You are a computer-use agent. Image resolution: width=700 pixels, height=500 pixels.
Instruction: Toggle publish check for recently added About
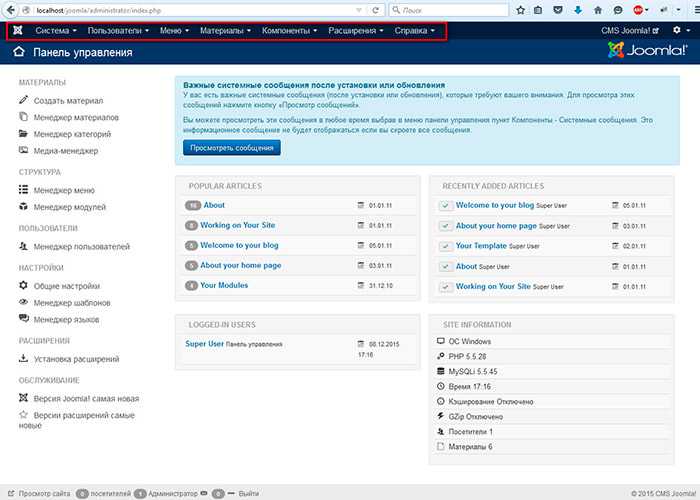point(445,267)
